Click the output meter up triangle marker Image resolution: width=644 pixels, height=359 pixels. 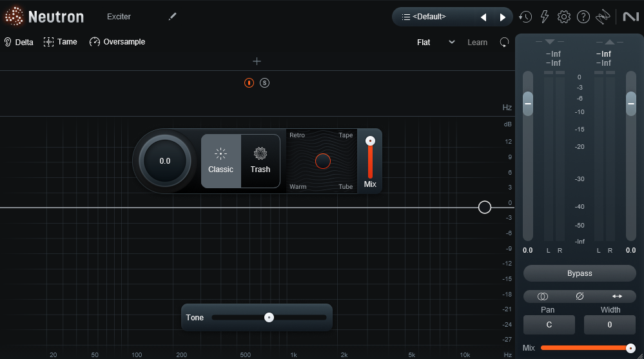coord(610,42)
